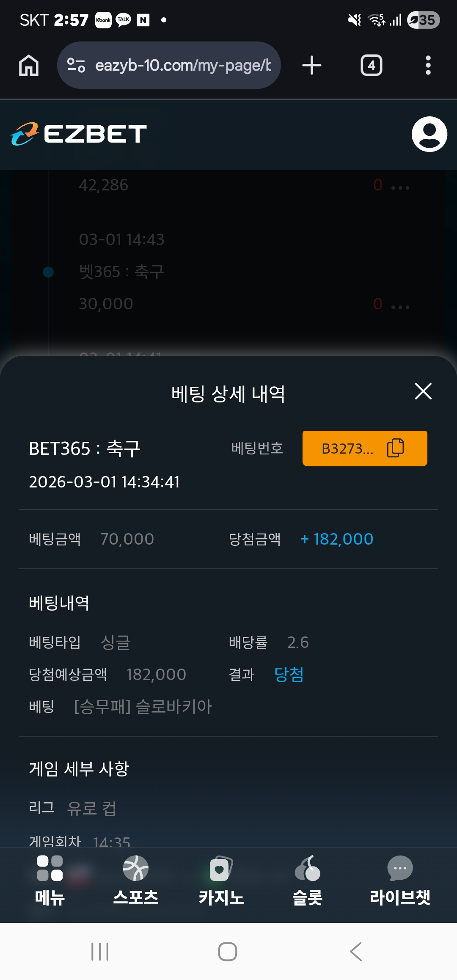
Task: Open the tab switcher showing 4 tabs
Action: [371, 66]
